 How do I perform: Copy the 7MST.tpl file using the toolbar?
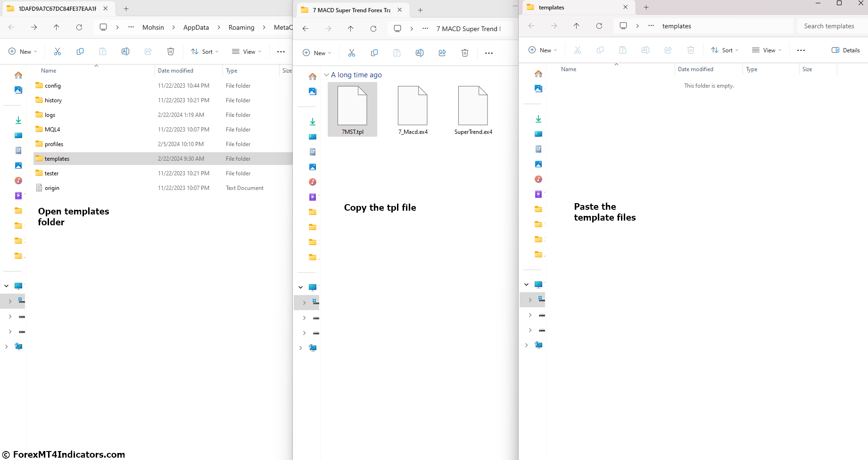click(x=374, y=52)
